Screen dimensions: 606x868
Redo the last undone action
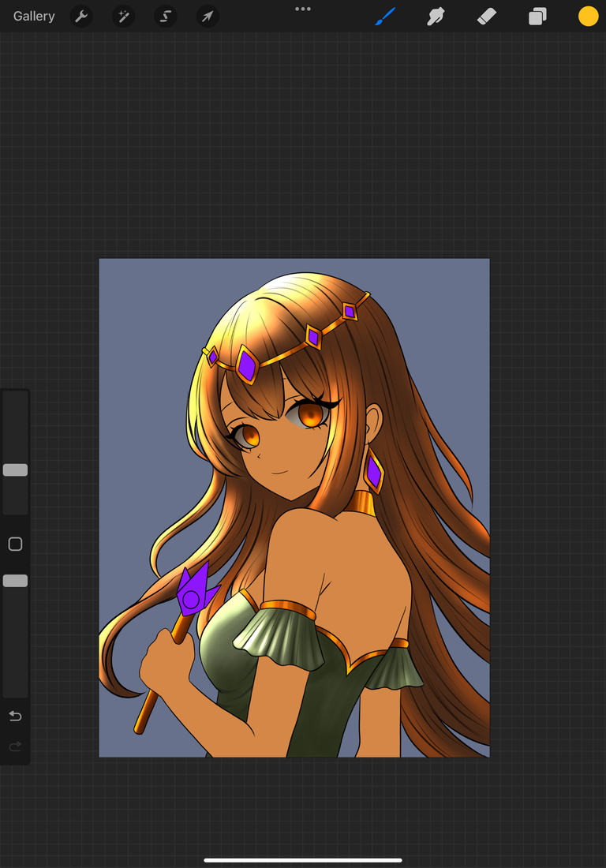pos(16,746)
